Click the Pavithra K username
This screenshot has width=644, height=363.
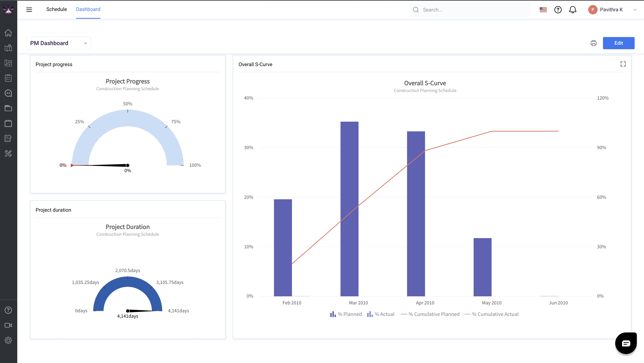point(611,10)
